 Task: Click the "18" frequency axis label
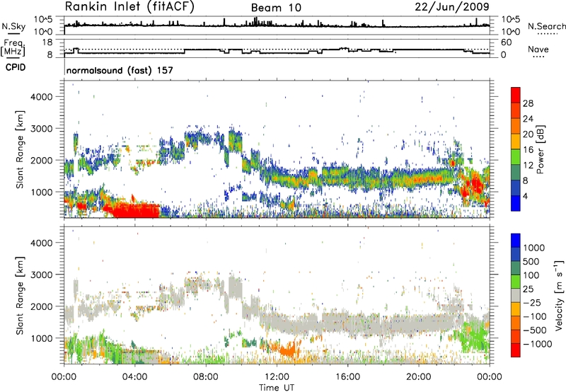(x=47, y=42)
